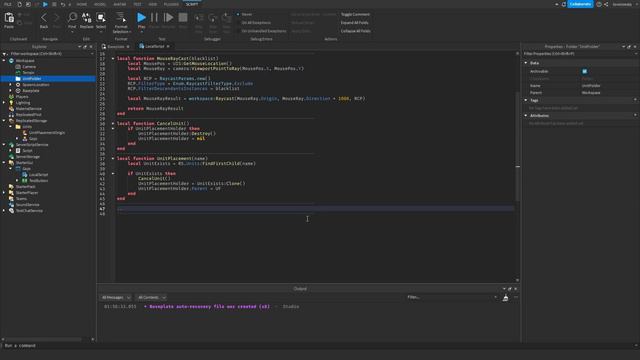The width and height of the screenshot is (640, 360).
Task: Click the Collaborate button
Action: (x=580, y=4)
